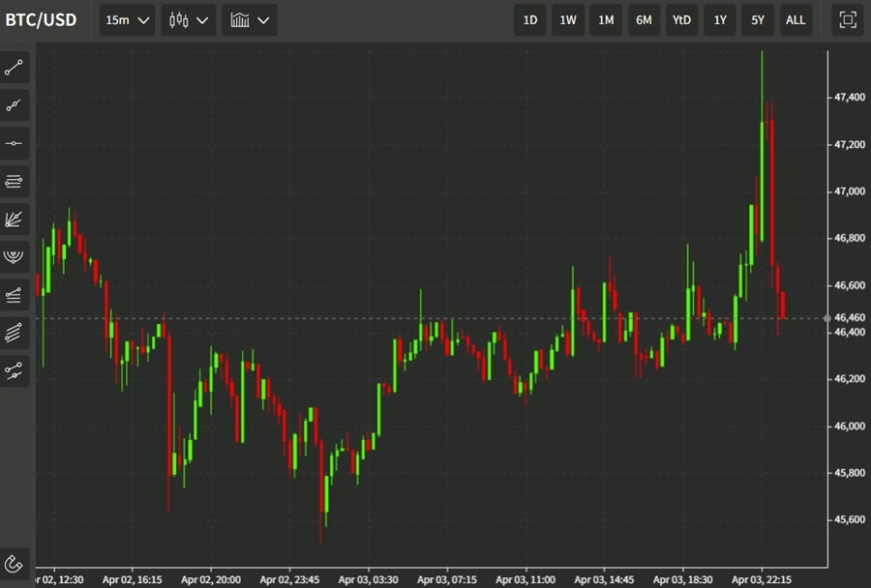Select the Fibonacci arcs tool

(15, 256)
